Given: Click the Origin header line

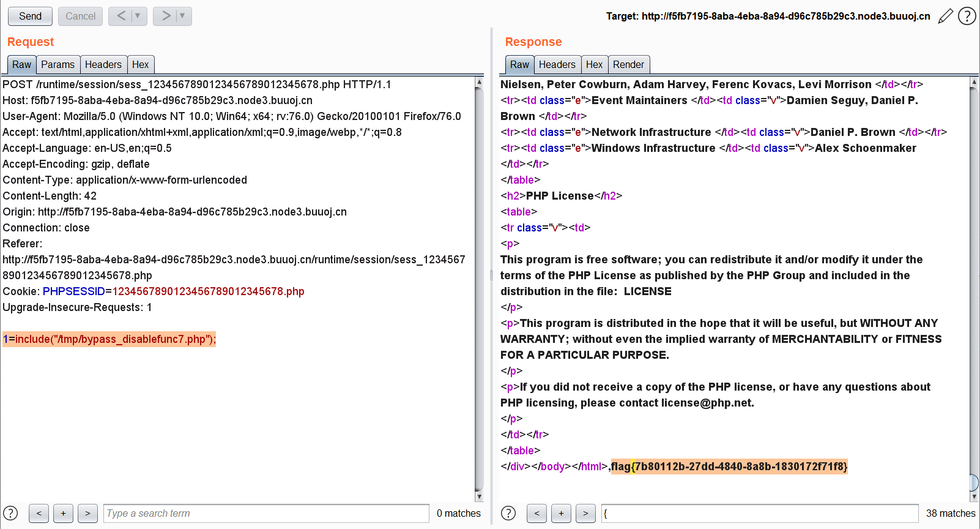Looking at the screenshot, I should pyautogui.click(x=175, y=212).
